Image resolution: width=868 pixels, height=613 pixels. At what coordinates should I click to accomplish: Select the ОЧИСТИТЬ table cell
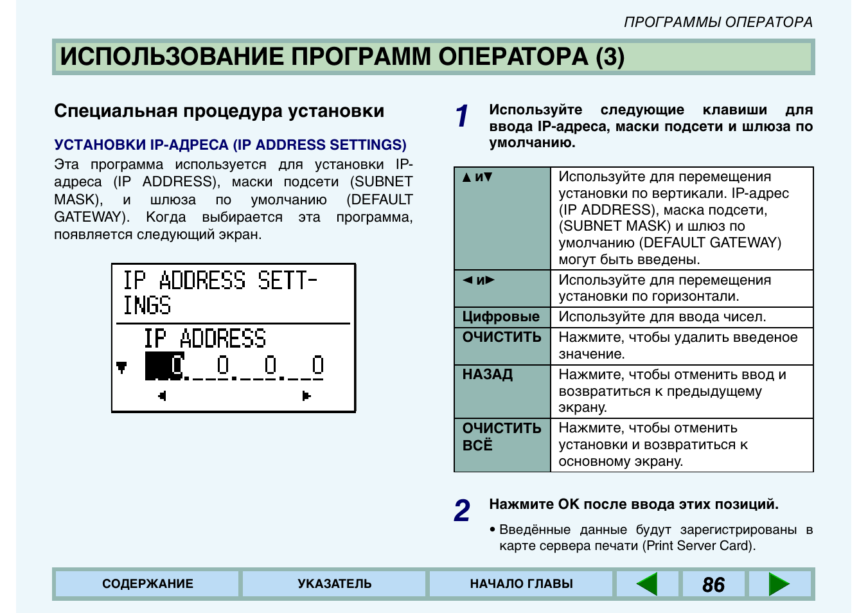tap(502, 346)
